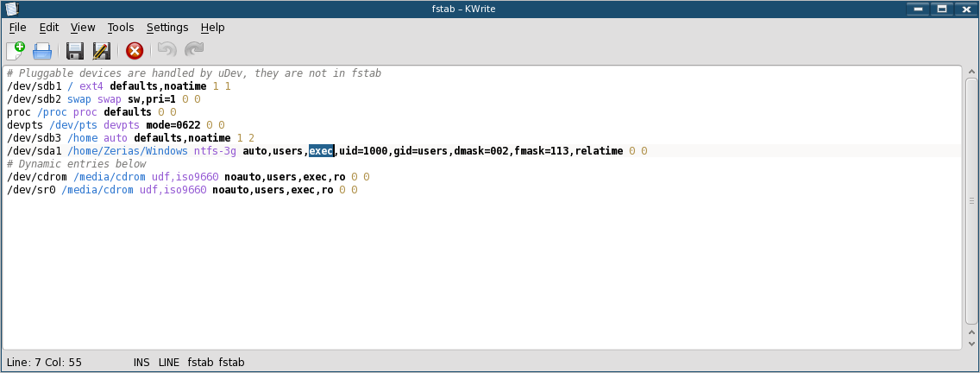
Task: Click /dev/sdb3 device text
Action: point(34,137)
